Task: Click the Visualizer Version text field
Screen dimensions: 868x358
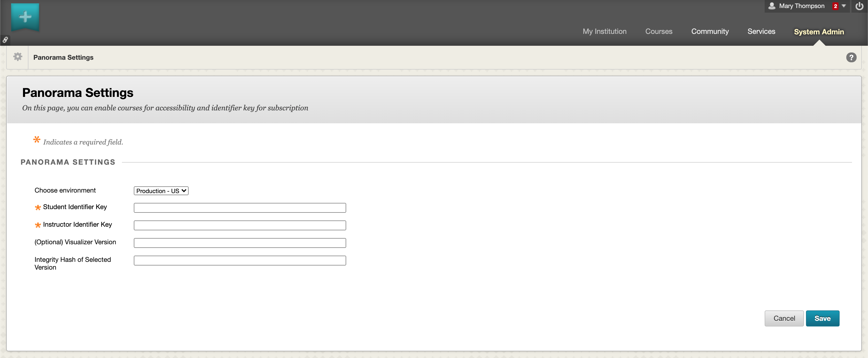Action: pyautogui.click(x=239, y=243)
